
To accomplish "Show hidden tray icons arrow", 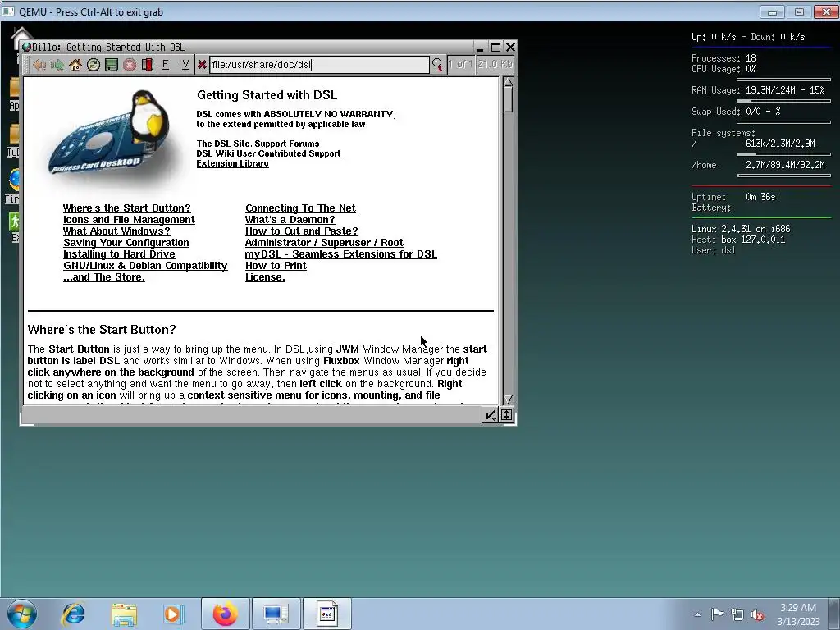I will (x=697, y=614).
